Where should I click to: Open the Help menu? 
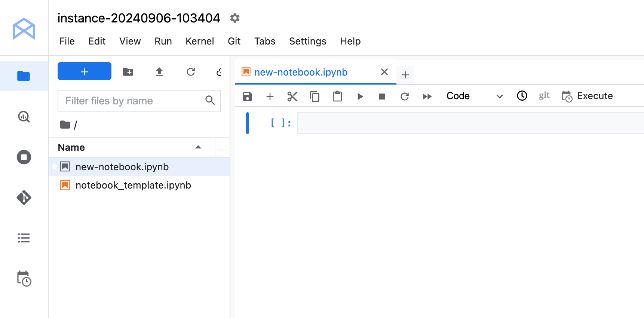coord(350,41)
